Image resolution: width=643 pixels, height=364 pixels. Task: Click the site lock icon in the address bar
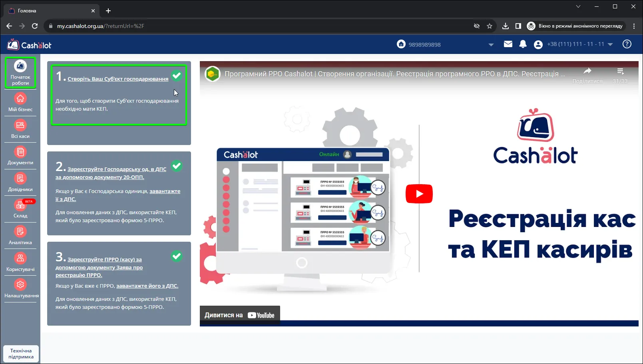point(50,26)
